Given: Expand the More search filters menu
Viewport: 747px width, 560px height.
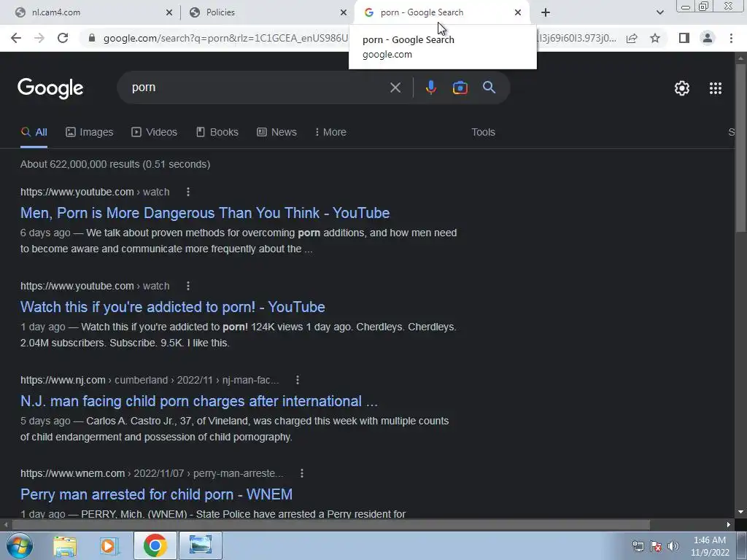Looking at the screenshot, I should [x=330, y=133].
